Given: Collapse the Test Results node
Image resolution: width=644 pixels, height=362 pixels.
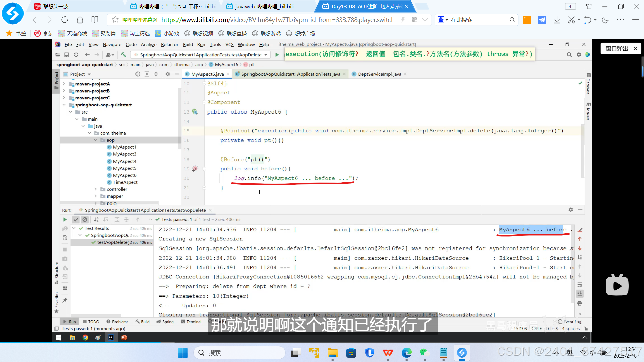Looking at the screenshot, I should point(74,228).
